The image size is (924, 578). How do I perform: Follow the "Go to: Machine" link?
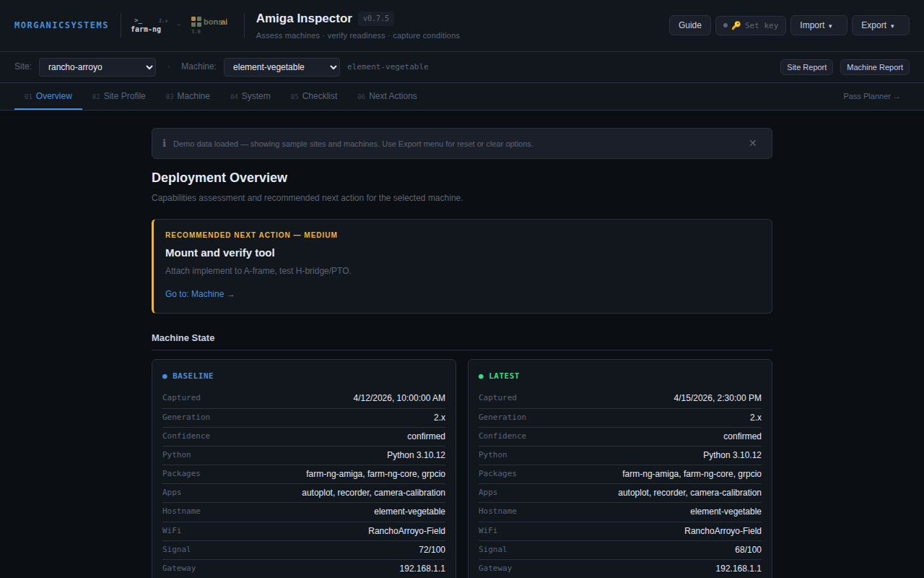tap(199, 294)
